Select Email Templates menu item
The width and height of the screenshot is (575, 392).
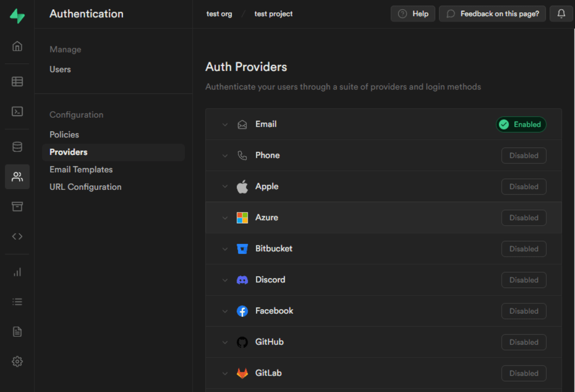pyautogui.click(x=81, y=169)
